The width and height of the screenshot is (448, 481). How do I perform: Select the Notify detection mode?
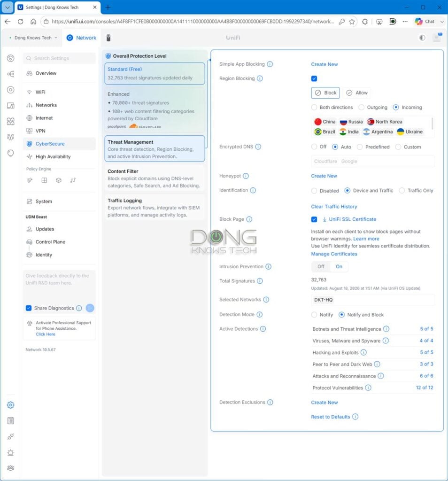pos(314,315)
